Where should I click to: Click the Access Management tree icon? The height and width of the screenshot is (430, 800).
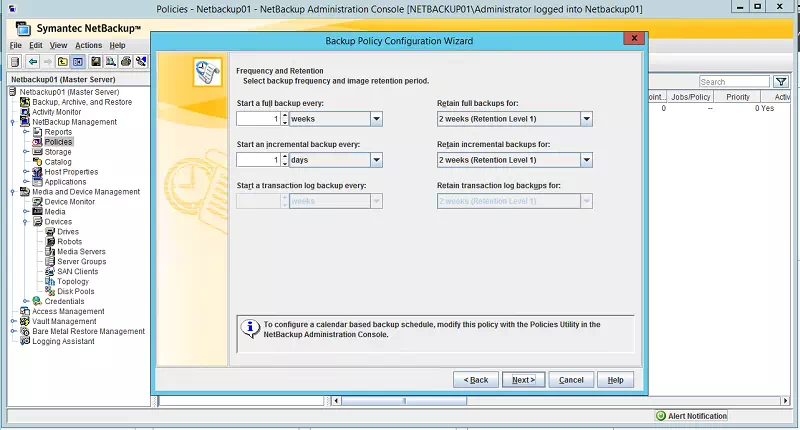[24, 311]
